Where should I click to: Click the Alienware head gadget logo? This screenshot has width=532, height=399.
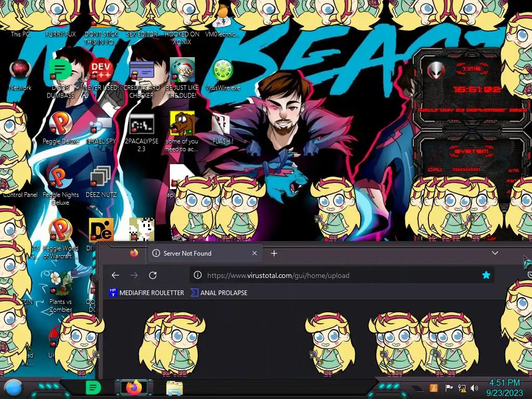[436, 70]
